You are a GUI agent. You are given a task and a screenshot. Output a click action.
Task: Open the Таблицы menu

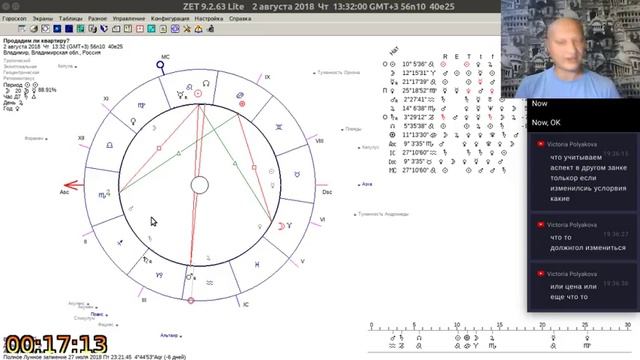pyautogui.click(x=71, y=18)
